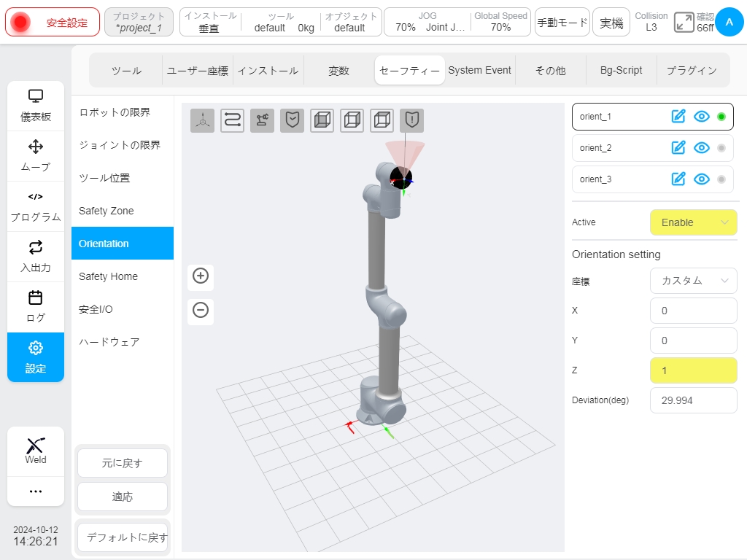Edit the orient_3 entry
Screen dimensions: 747x560
pyautogui.click(x=678, y=179)
